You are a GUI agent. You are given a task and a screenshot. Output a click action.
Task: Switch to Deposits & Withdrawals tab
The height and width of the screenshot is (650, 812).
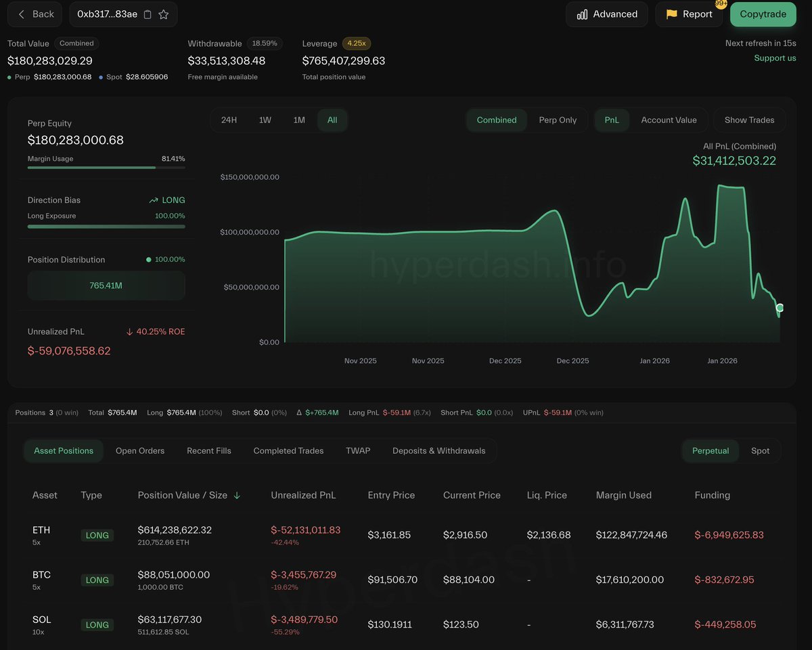click(x=438, y=450)
